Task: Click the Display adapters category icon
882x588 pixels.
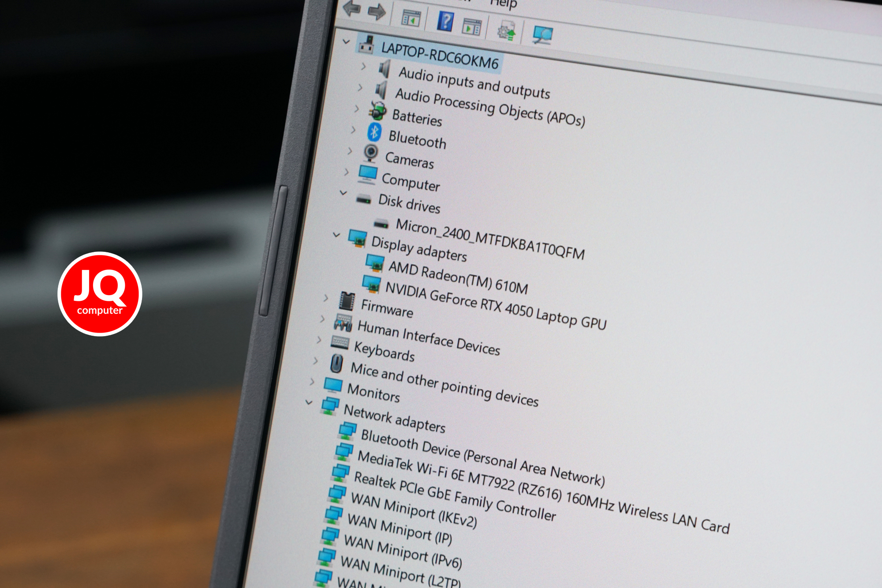Action: pyautogui.click(x=357, y=239)
